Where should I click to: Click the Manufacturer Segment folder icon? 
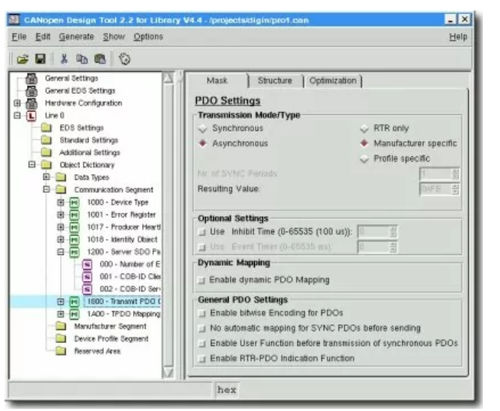coord(61,326)
